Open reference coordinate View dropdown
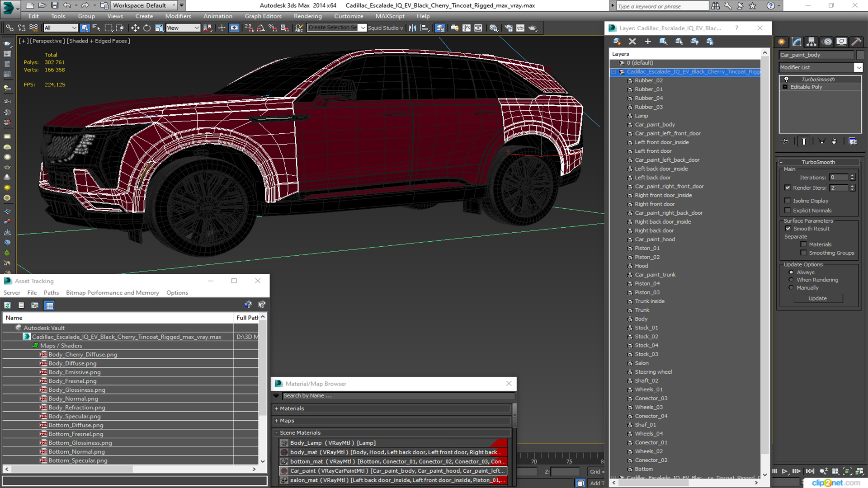This screenshot has height=488, width=868. coord(183,28)
